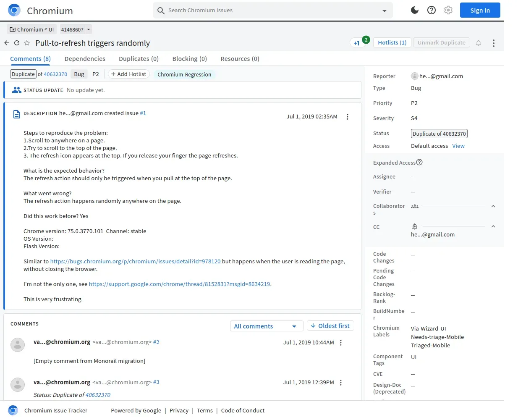Click the Sign in button
The height and width of the screenshot is (420, 518).
480,10
